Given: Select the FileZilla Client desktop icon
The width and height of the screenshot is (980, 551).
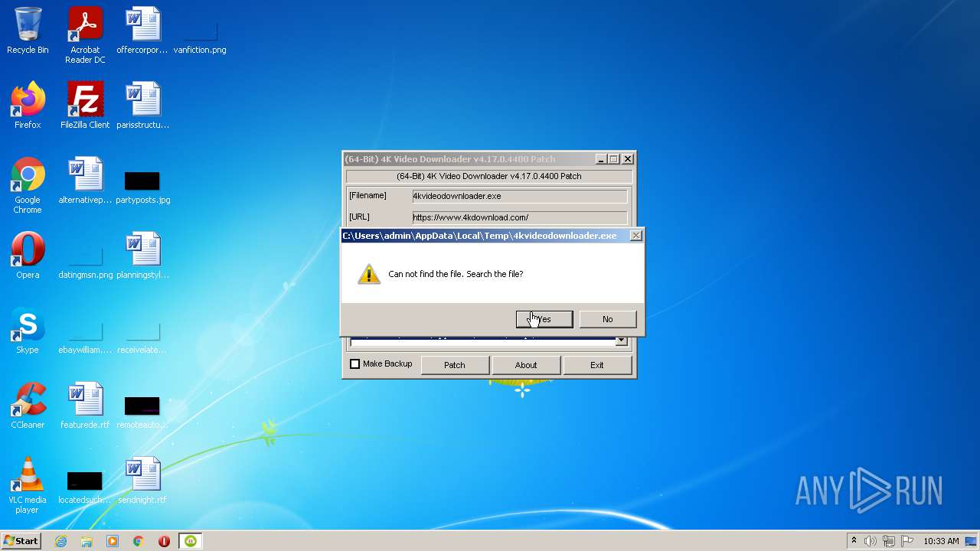Looking at the screenshot, I should [x=85, y=106].
